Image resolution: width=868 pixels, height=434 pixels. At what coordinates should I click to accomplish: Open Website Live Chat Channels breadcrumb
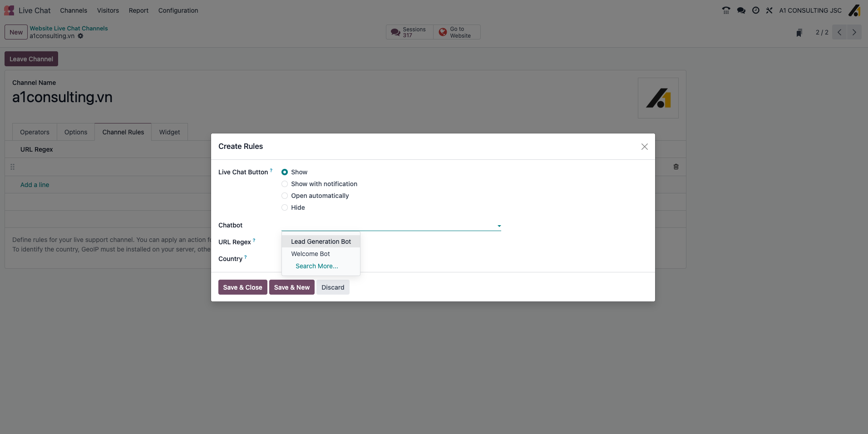pyautogui.click(x=69, y=28)
